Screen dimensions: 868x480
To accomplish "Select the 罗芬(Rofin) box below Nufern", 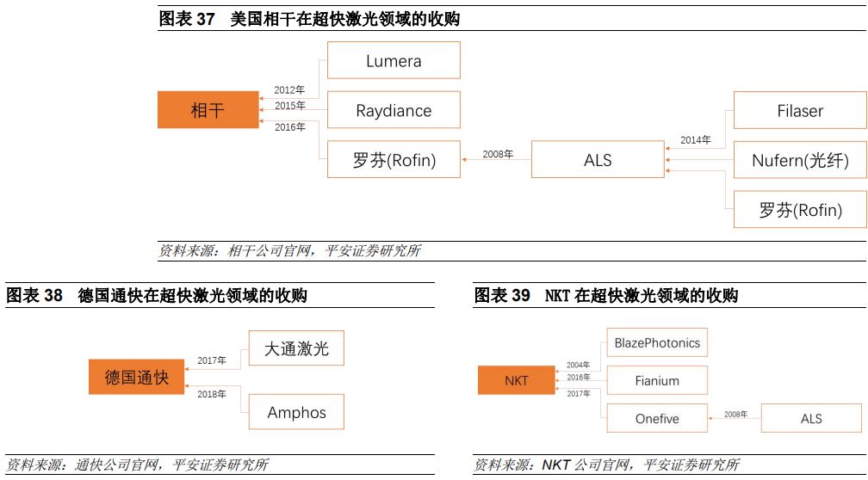I will coord(799,209).
